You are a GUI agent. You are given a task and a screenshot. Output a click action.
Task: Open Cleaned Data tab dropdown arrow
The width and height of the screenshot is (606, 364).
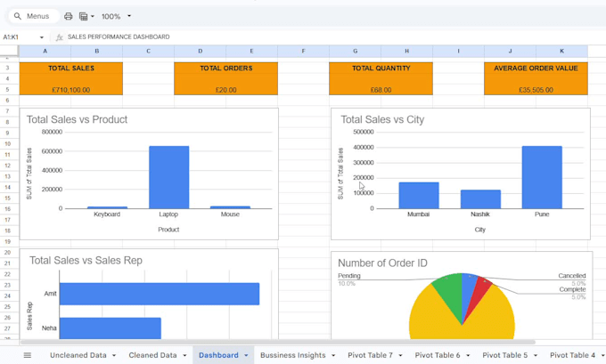click(x=184, y=355)
